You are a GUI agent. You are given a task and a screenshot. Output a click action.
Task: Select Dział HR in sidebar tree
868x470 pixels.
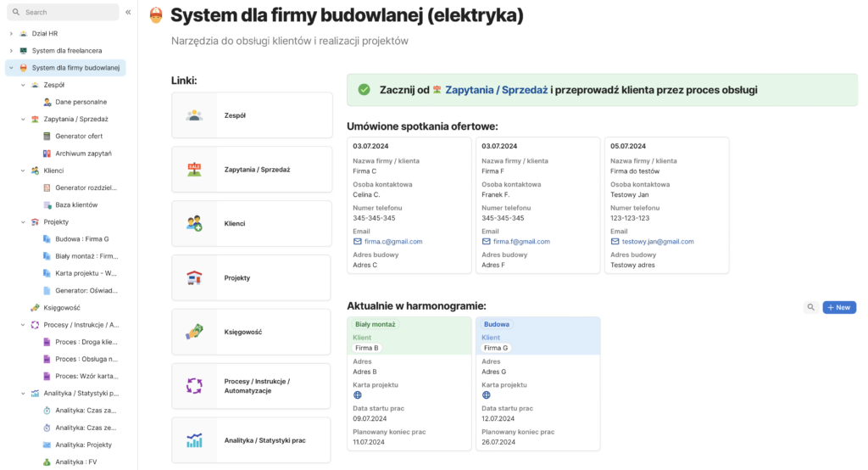point(45,33)
